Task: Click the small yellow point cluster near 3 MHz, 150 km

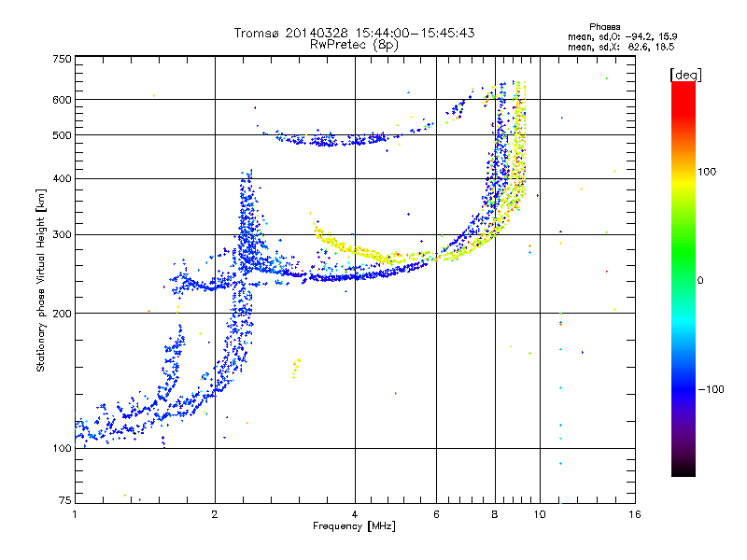Action: pos(296,368)
